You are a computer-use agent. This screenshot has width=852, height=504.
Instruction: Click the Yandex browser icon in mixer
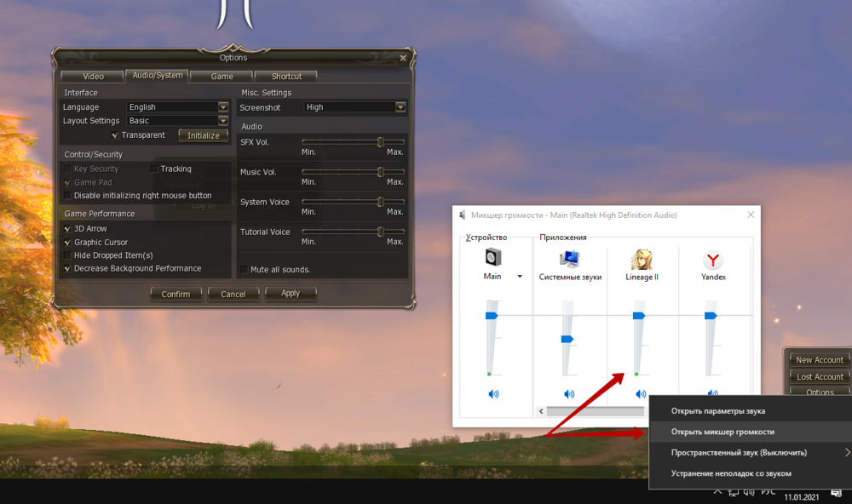pos(713,260)
